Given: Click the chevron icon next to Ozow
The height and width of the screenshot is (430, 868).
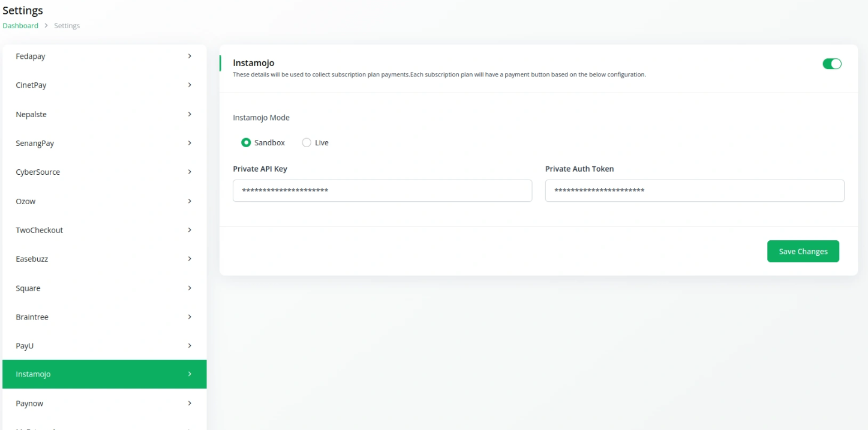Looking at the screenshot, I should point(190,201).
